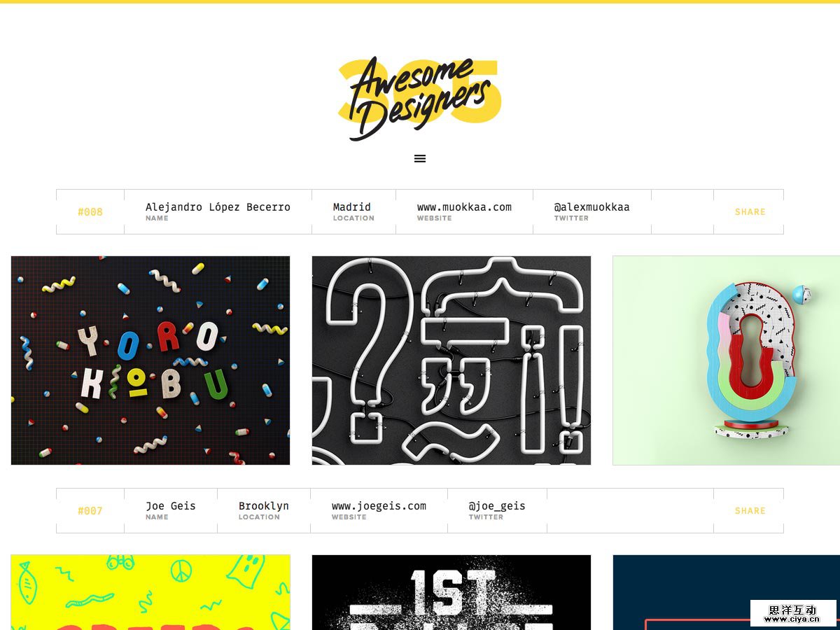The width and height of the screenshot is (840, 630).
Task: Click the Awesome Designers logo
Action: 419,98
